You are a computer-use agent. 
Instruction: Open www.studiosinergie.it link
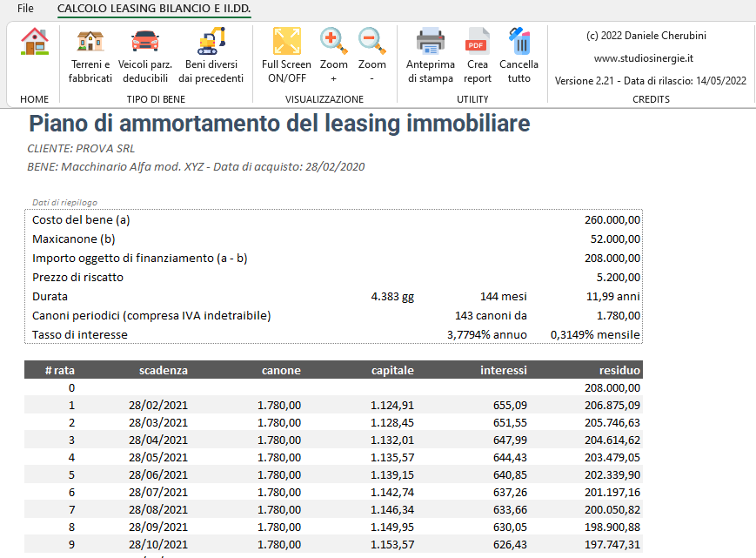(643, 58)
